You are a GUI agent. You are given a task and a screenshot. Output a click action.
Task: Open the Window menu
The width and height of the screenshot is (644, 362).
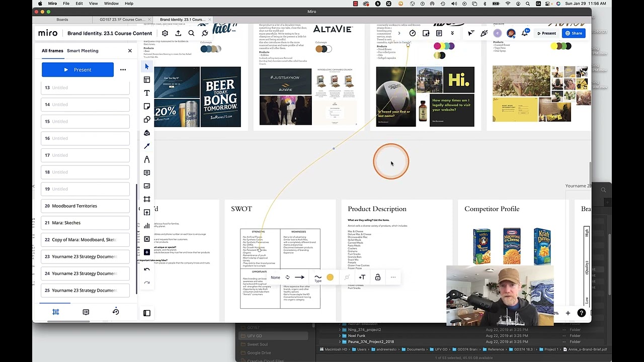click(x=111, y=4)
